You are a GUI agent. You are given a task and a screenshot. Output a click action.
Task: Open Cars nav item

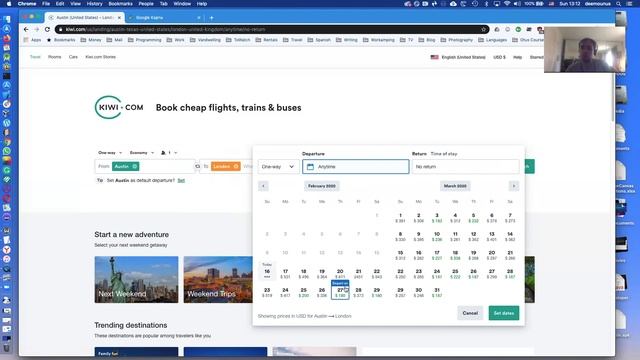pos(73,57)
